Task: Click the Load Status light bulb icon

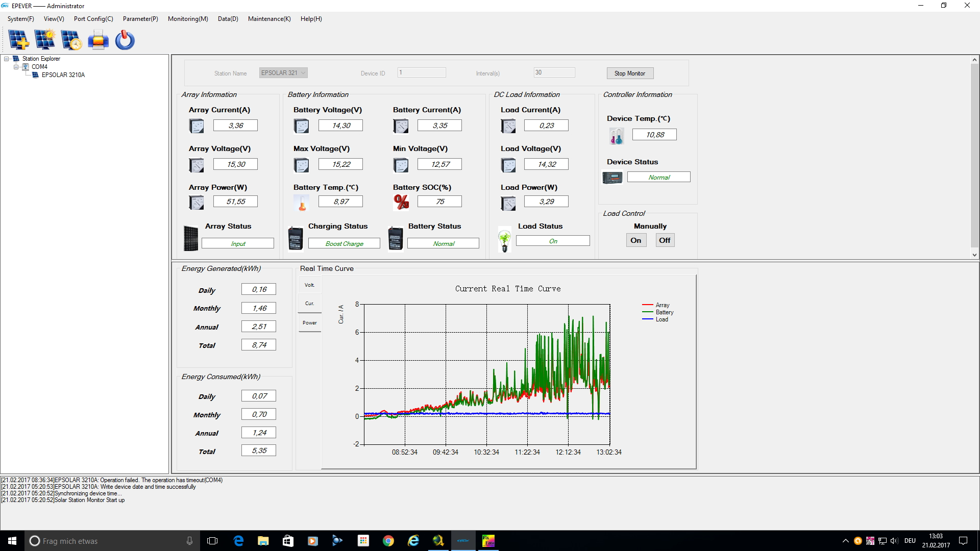Action: (504, 240)
